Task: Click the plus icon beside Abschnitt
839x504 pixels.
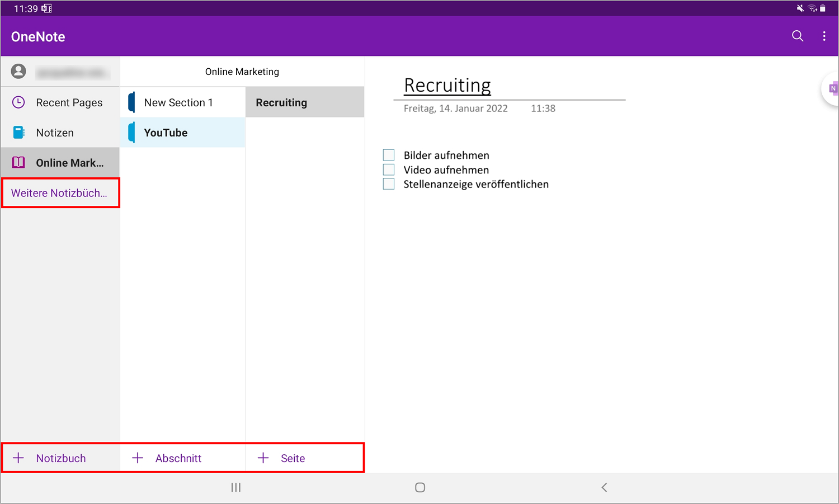Action: pyautogui.click(x=138, y=458)
